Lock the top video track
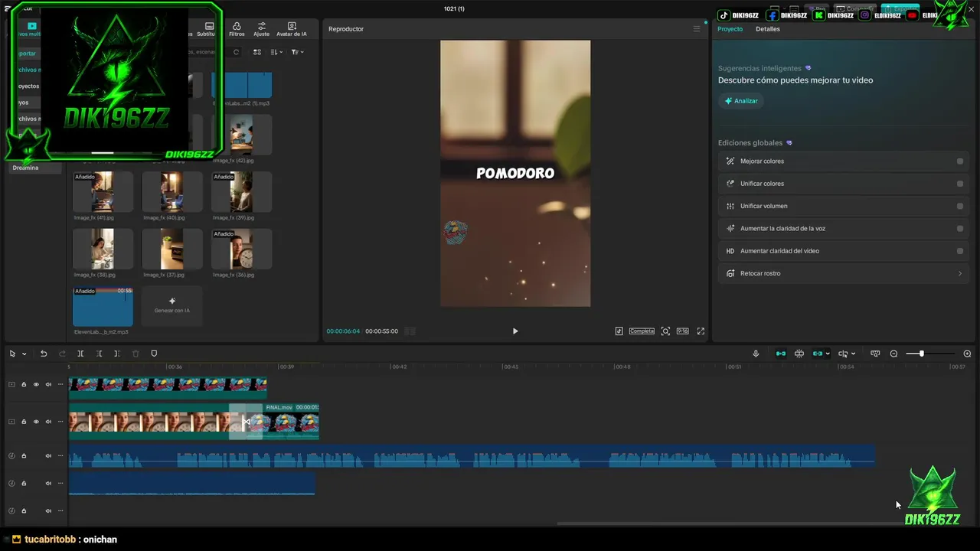Screen dimensions: 980x551 click(x=24, y=384)
